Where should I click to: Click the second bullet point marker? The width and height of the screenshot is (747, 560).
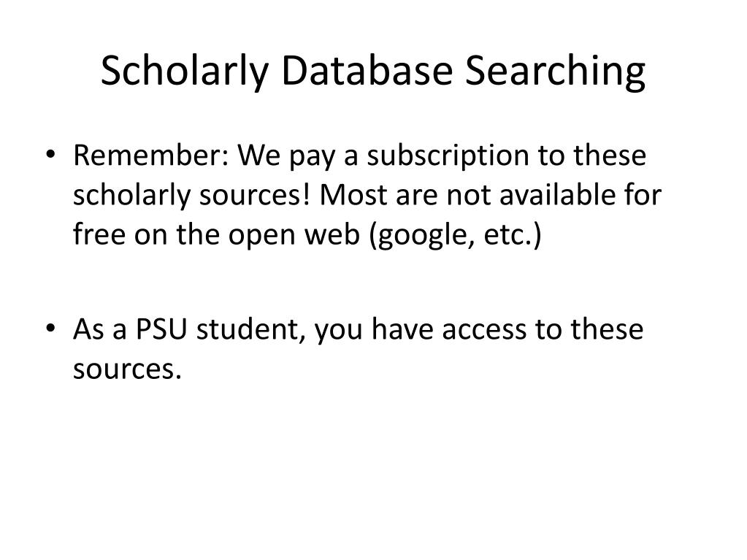pos(50,328)
